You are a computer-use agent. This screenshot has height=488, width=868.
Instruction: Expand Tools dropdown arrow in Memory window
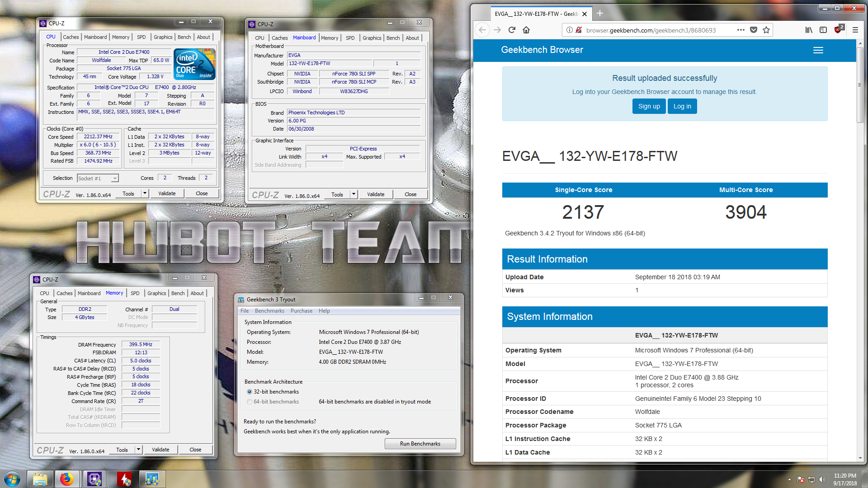(138, 450)
